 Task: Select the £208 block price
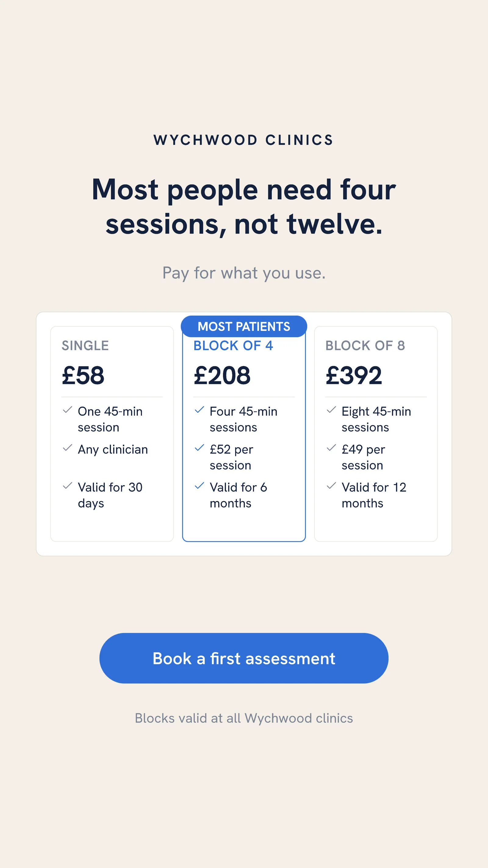222,375
